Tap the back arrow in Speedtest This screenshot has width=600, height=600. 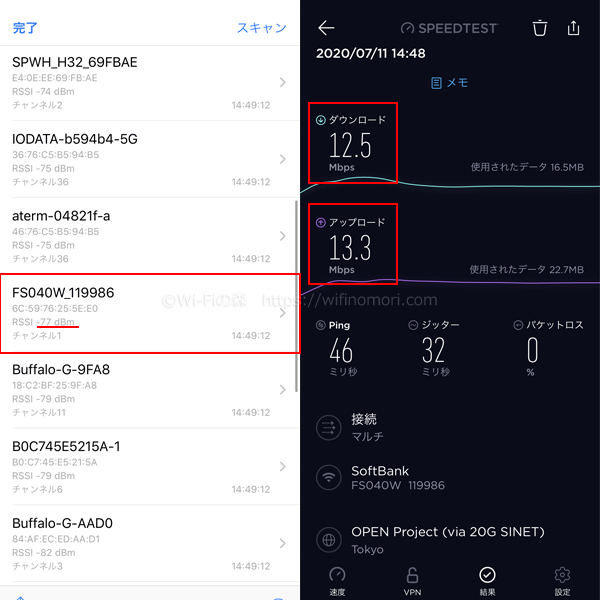[326, 28]
